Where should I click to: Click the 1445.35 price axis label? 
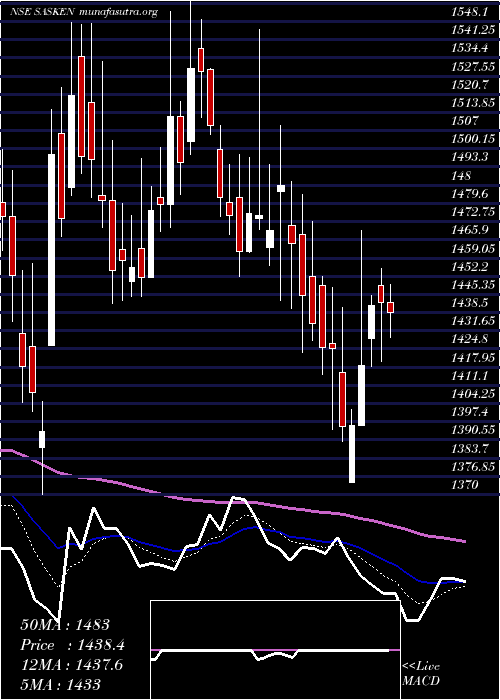click(473, 284)
